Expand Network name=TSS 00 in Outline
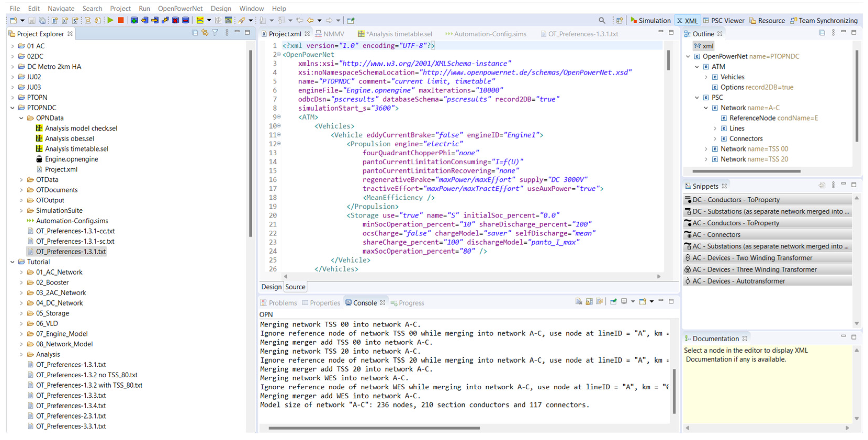Screen dimensions: 868x440 (x=706, y=149)
